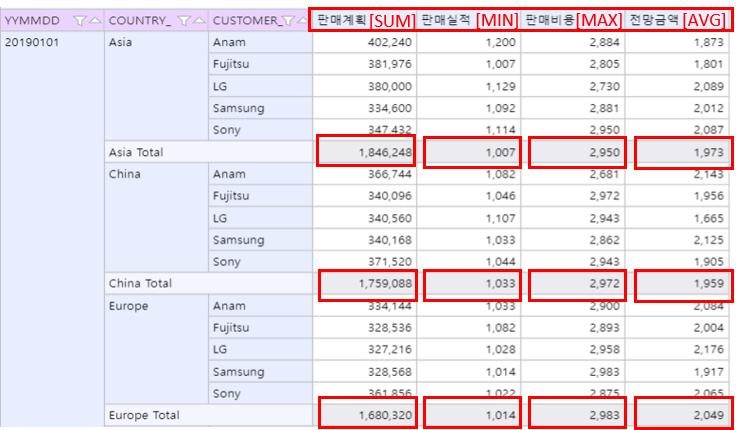
Task: Click the Europe Total row label
Action: pyautogui.click(x=209, y=415)
